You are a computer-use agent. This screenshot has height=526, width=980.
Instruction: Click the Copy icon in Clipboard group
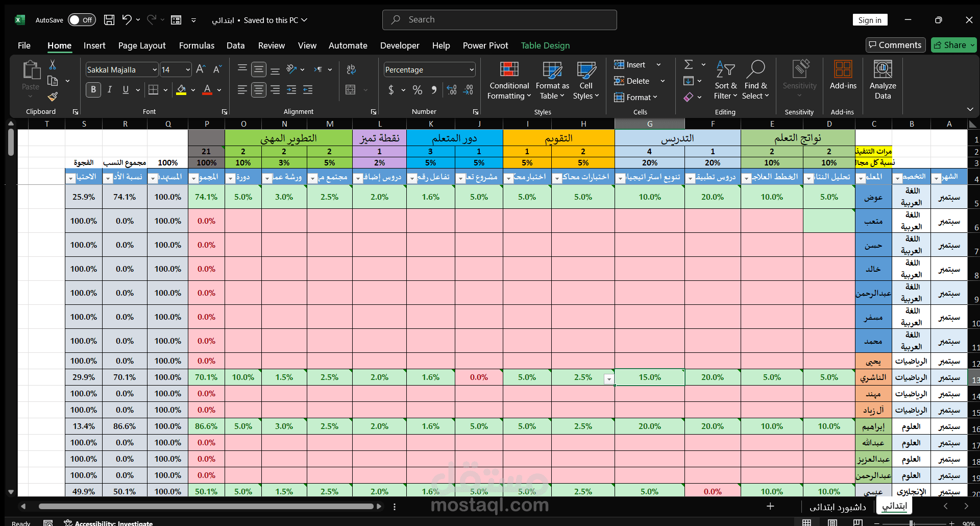pyautogui.click(x=52, y=81)
